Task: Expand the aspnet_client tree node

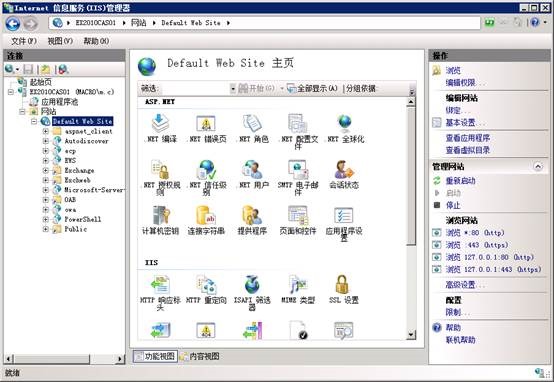Action: point(46,131)
